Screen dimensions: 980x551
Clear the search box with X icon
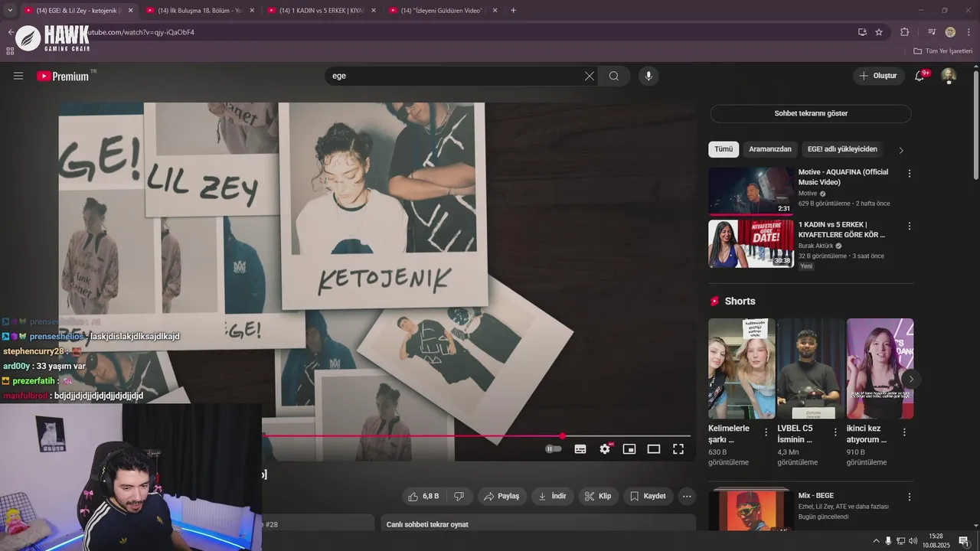coord(589,76)
